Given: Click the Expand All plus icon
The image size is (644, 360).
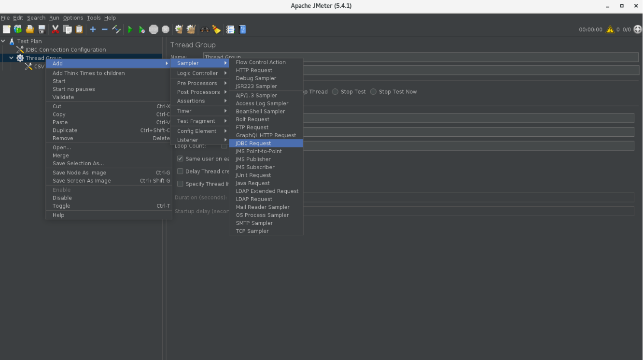Looking at the screenshot, I should pyautogui.click(x=93, y=29).
